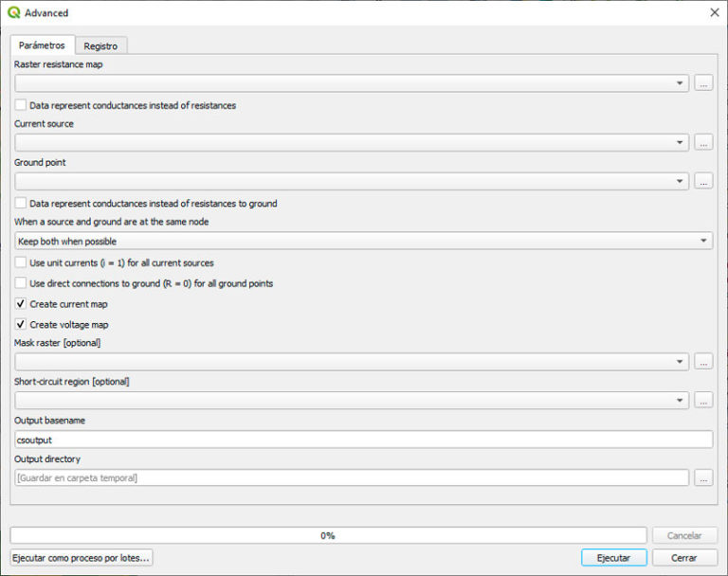Click the Cancelar button
The width and height of the screenshot is (728, 576).
pyautogui.click(x=684, y=535)
